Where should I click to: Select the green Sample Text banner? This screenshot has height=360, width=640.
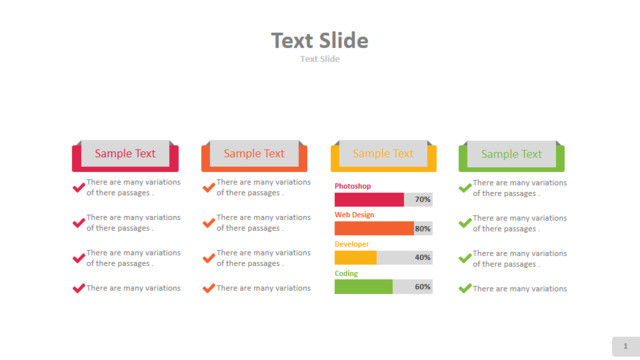coord(511,156)
